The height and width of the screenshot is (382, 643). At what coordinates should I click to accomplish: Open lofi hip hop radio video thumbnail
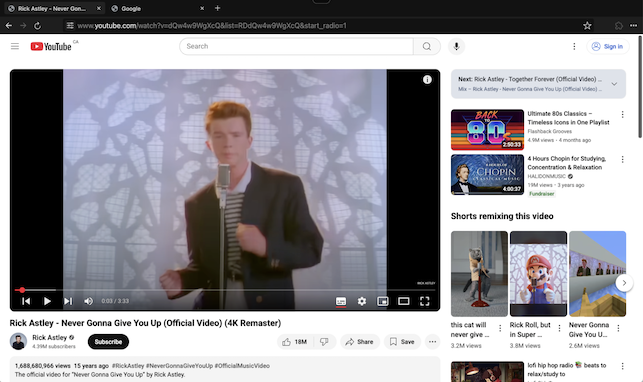487,372
